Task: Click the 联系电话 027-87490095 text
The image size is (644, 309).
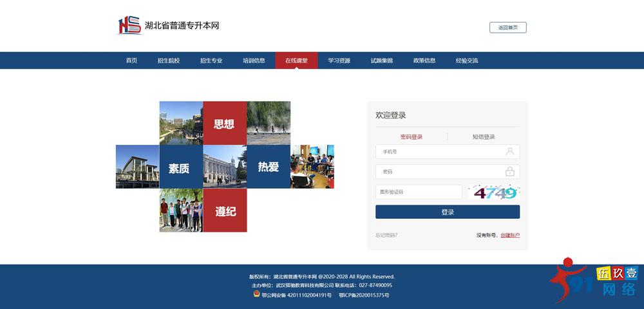Action: (x=363, y=285)
